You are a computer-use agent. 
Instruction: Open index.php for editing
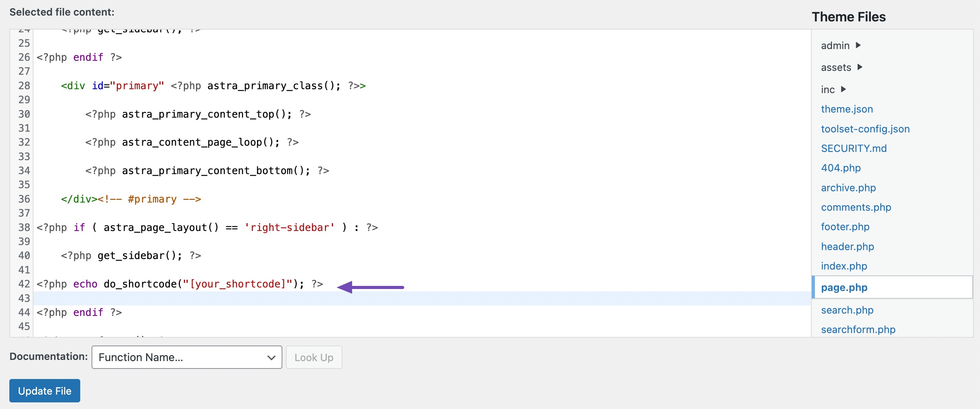pos(845,266)
